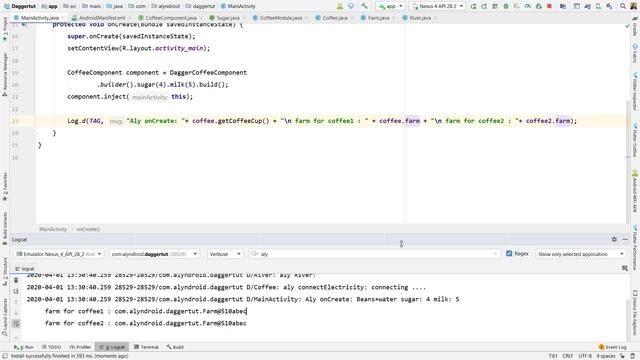
Task: Click the red Stop button
Action: [549, 6]
